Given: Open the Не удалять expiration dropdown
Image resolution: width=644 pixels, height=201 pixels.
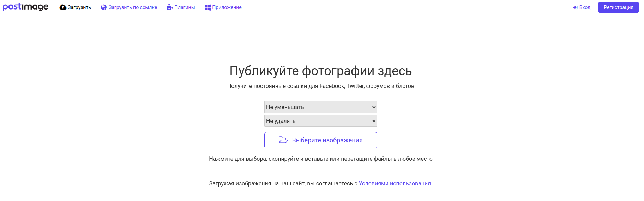Looking at the screenshot, I should (x=321, y=121).
